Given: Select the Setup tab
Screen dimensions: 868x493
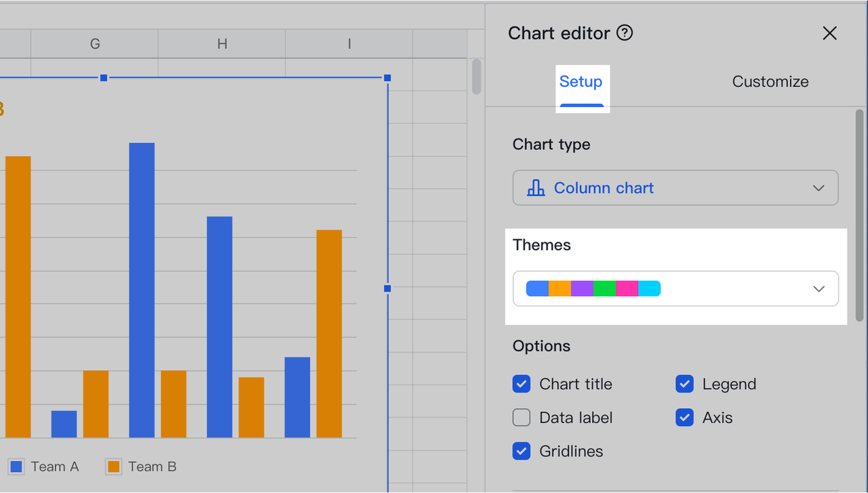Looking at the screenshot, I should click(x=582, y=81).
